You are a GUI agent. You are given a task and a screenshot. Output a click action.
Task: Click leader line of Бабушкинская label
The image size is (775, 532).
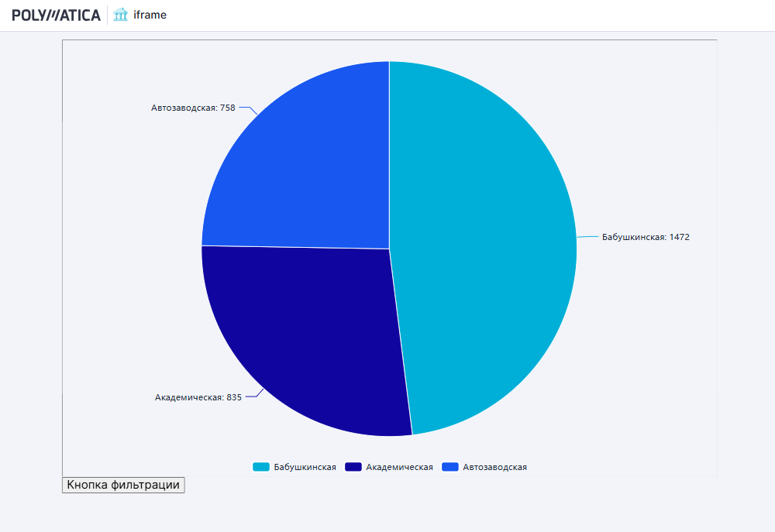pyautogui.click(x=587, y=236)
